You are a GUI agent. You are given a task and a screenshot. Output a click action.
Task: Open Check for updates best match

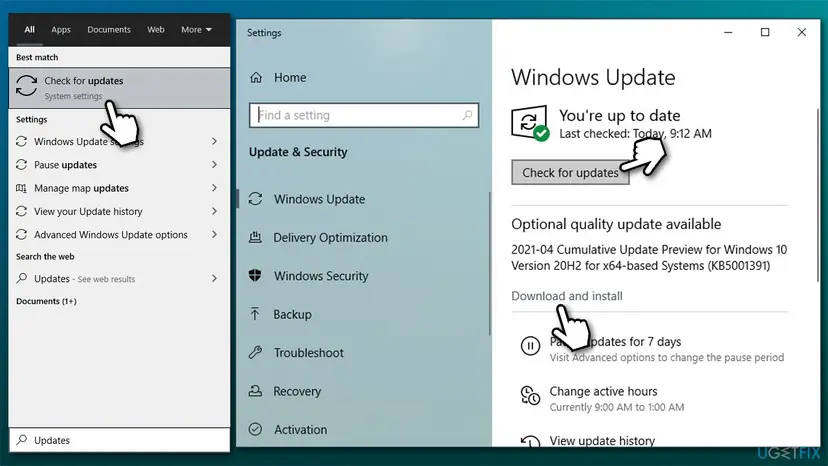pos(119,88)
